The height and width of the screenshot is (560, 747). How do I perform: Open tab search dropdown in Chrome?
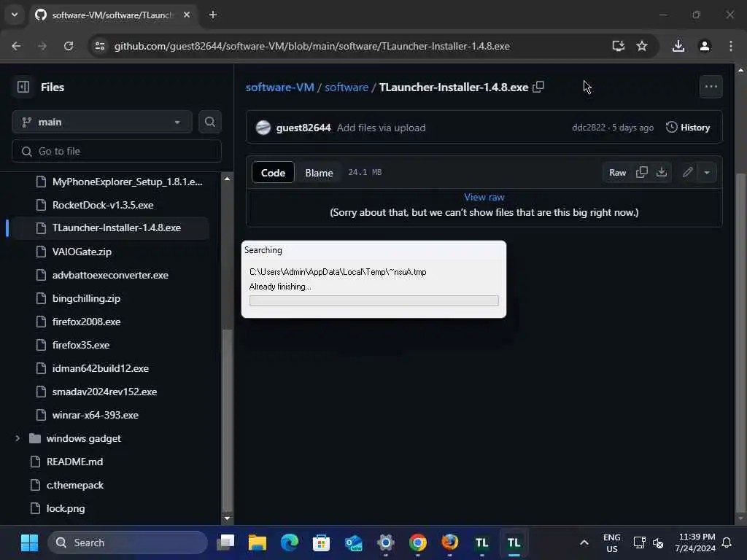point(15,15)
